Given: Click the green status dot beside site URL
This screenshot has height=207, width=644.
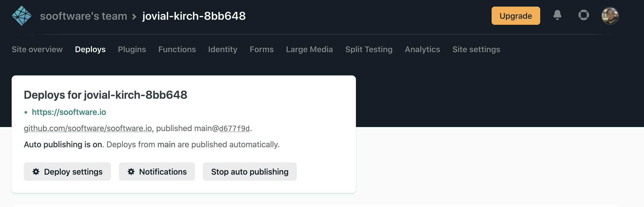Looking at the screenshot, I should pyautogui.click(x=26, y=112).
